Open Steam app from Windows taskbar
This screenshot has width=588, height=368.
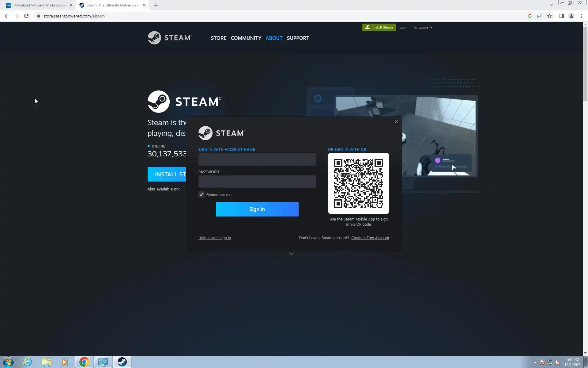coord(122,362)
